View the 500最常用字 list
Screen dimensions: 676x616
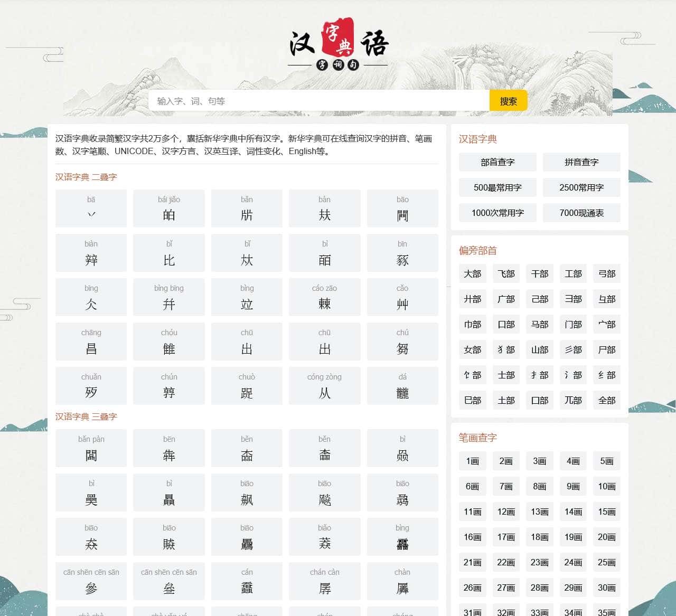tap(497, 187)
